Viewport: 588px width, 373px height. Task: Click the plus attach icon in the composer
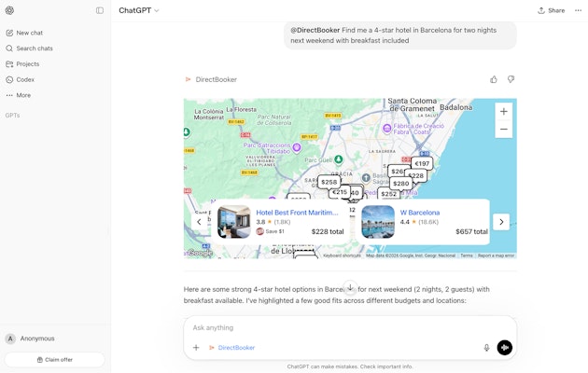pyautogui.click(x=196, y=348)
